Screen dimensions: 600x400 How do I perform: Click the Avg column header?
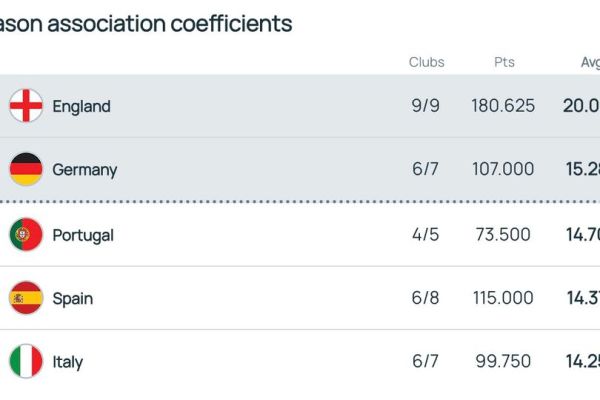pos(589,62)
